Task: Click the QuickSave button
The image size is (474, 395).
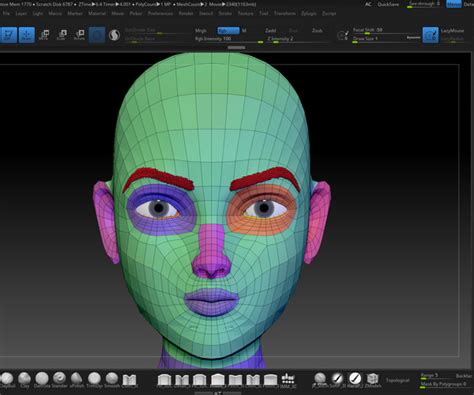Action: 388,4
